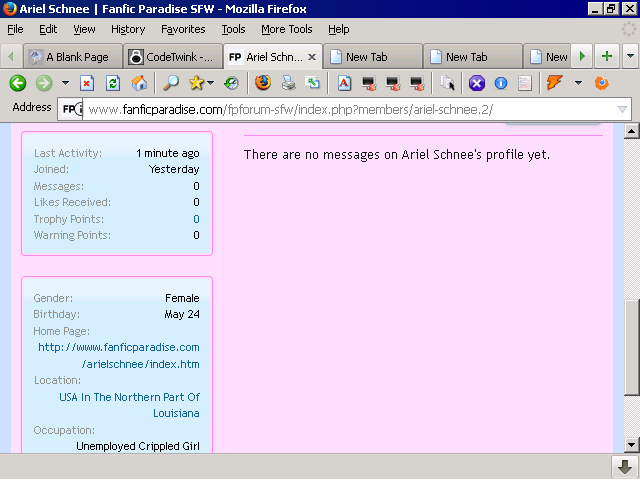Click the 'May 24' birthday value
Screen dimensions: 640x480
point(182,314)
